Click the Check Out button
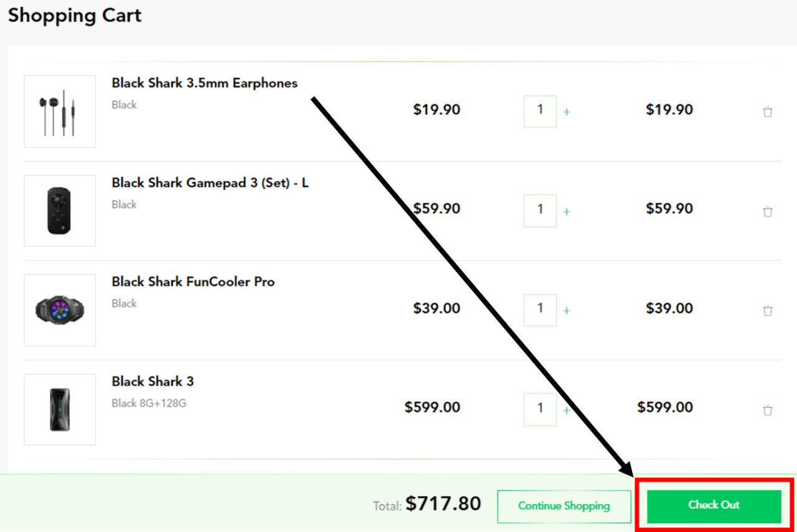This screenshot has height=532, width=797. pyautogui.click(x=714, y=505)
